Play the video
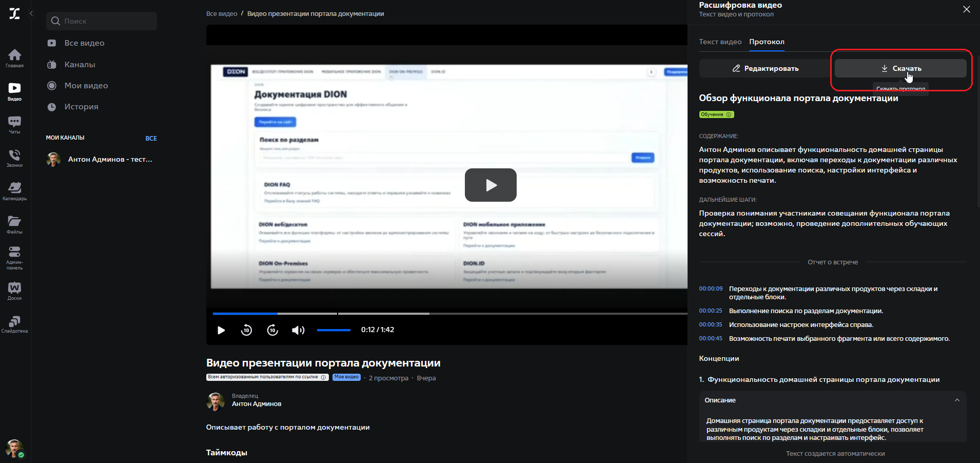 pyautogui.click(x=221, y=330)
